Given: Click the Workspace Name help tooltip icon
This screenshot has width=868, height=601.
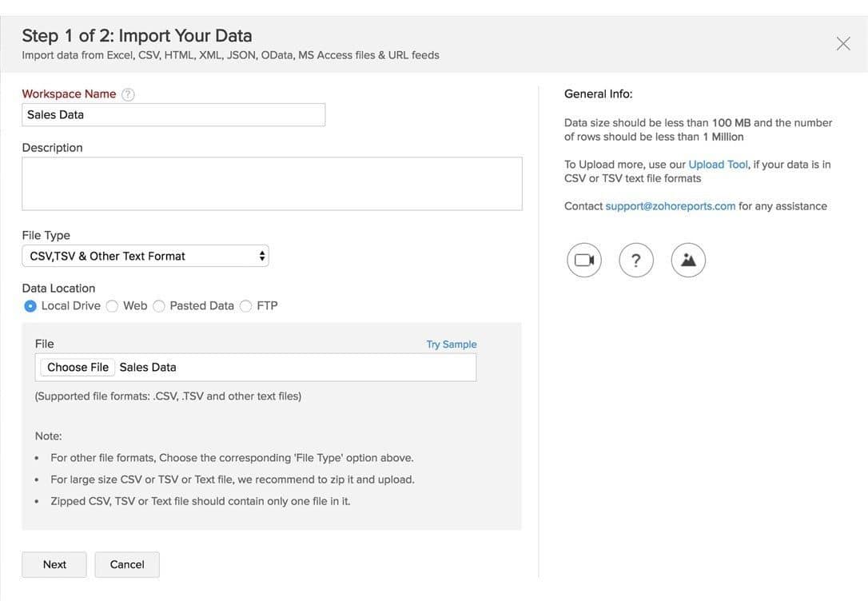Looking at the screenshot, I should (128, 94).
